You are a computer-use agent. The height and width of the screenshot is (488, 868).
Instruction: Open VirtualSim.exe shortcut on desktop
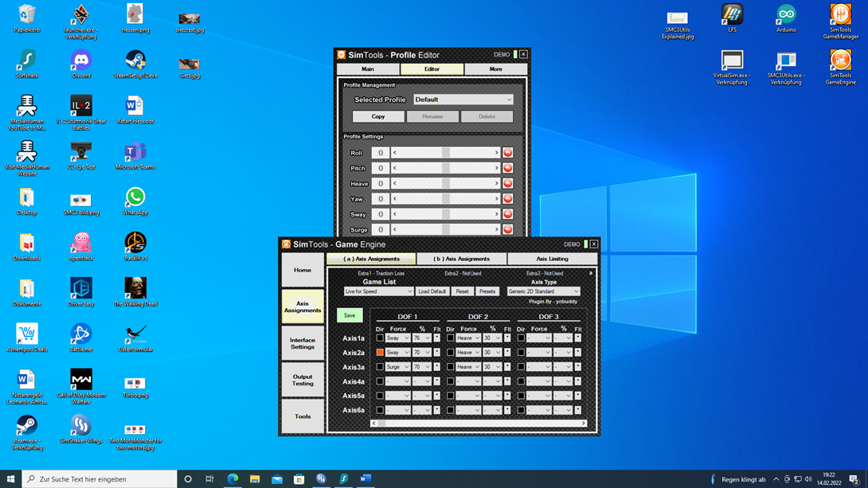click(732, 66)
